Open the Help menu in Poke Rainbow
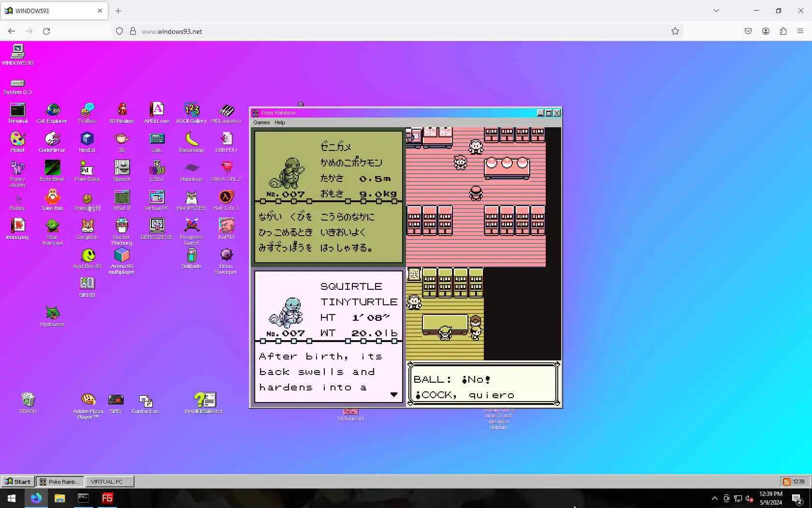 pyautogui.click(x=280, y=122)
